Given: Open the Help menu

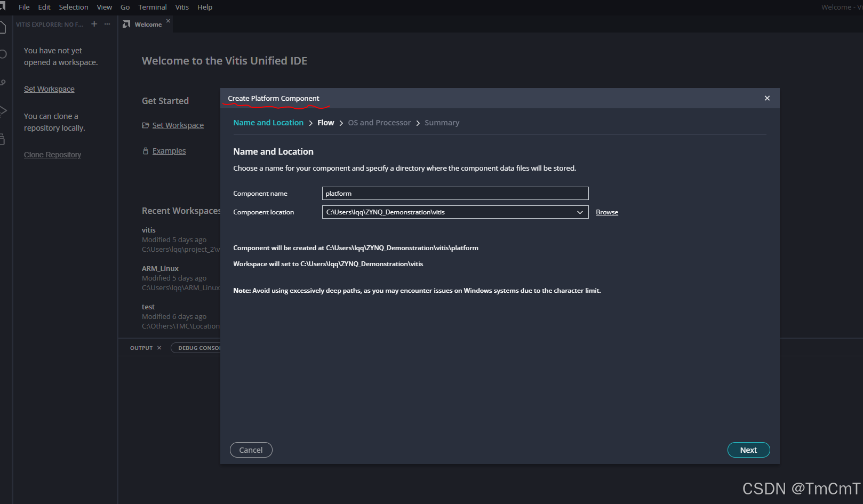Looking at the screenshot, I should 205,7.
